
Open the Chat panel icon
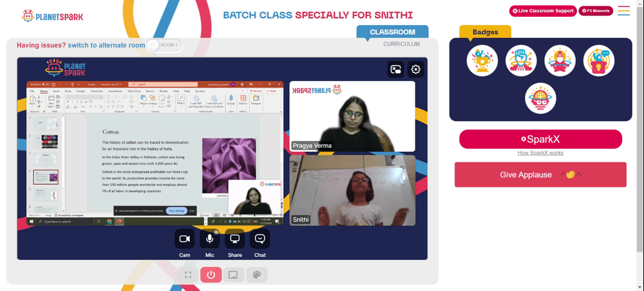pos(260,239)
